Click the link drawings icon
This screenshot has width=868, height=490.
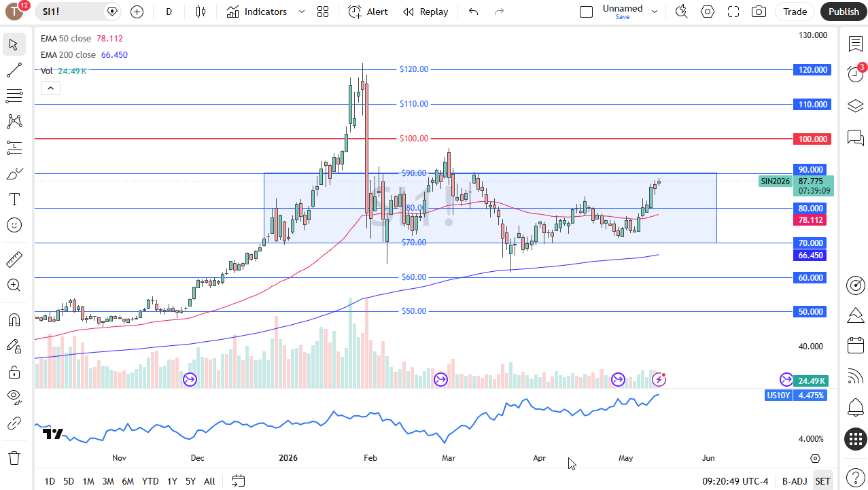click(14, 423)
